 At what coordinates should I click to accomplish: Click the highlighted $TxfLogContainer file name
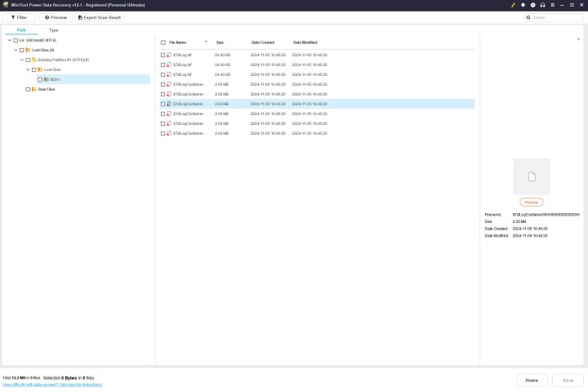click(x=189, y=104)
